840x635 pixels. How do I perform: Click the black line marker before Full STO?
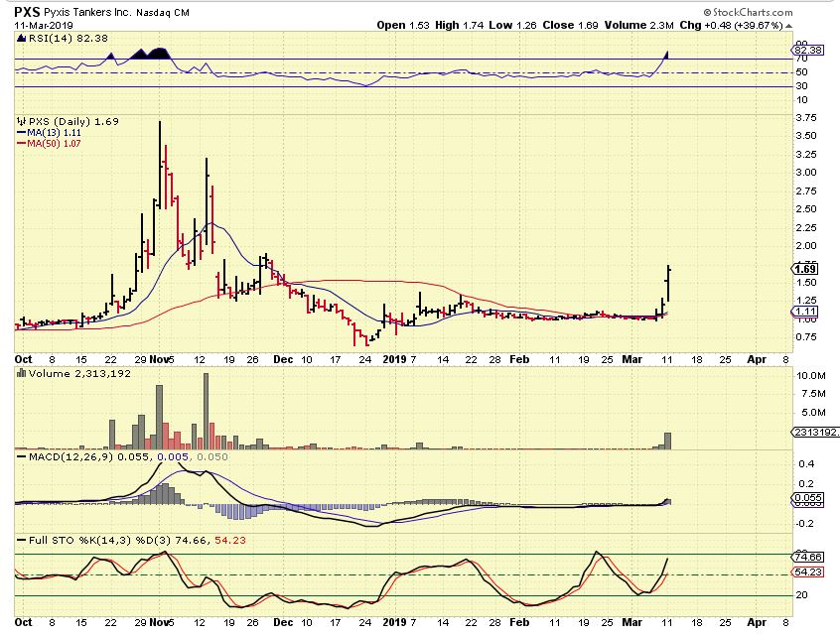tap(22, 541)
